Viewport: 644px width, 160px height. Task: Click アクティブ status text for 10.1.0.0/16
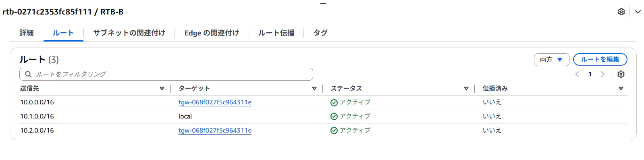point(355,116)
